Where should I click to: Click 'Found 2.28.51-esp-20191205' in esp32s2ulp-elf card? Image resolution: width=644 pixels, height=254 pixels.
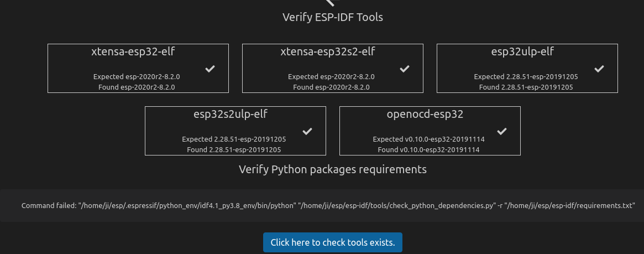tap(234, 149)
